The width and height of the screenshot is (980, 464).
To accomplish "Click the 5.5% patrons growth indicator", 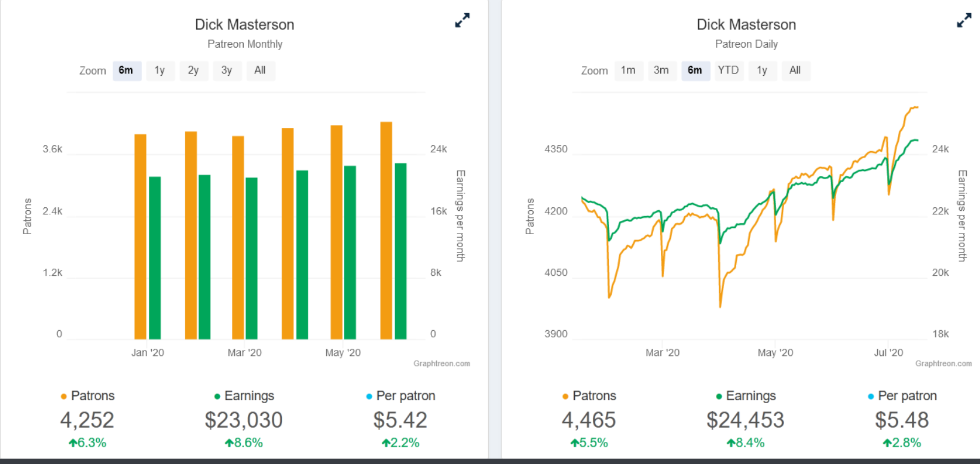I will point(589,443).
